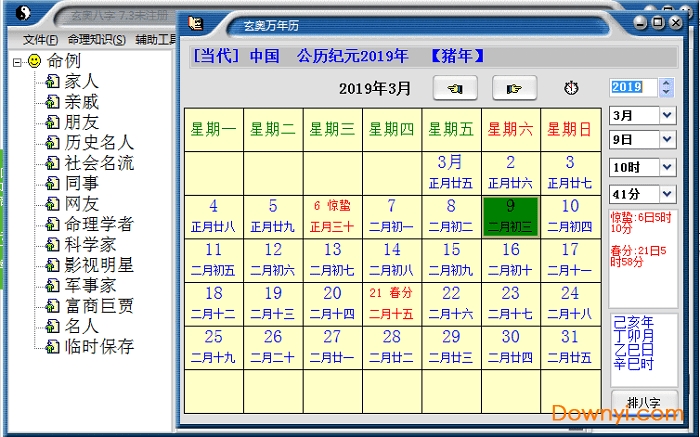Select March 1 labeled 3月 正月廿五
This screenshot has width=700, height=437.
451,173
